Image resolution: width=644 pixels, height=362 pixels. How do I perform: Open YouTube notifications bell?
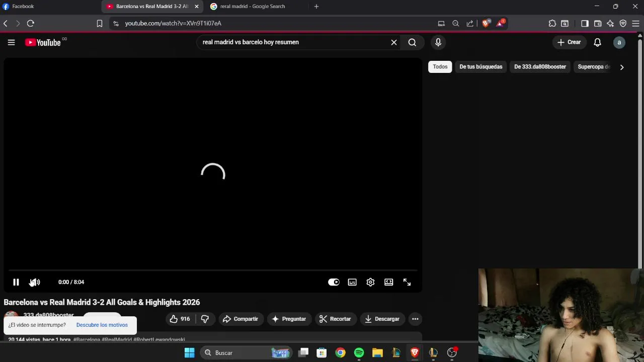pyautogui.click(x=597, y=42)
